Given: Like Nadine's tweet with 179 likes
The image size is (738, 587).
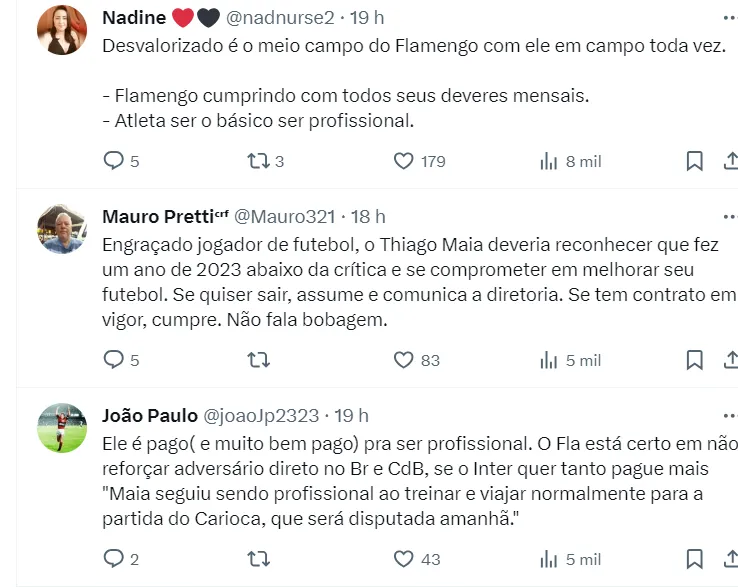Looking at the screenshot, I should pyautogui.click(x=403, y=161).
